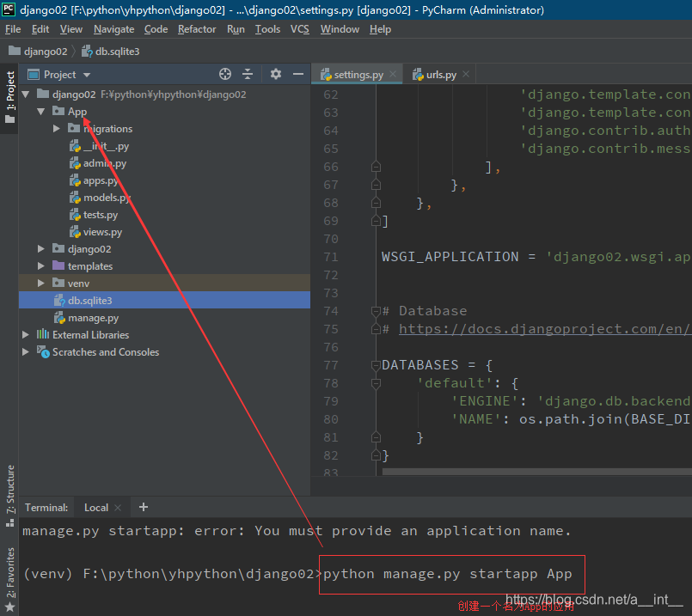
Task: Click the admin.py file icon
Action: click(x=75, y=163)
